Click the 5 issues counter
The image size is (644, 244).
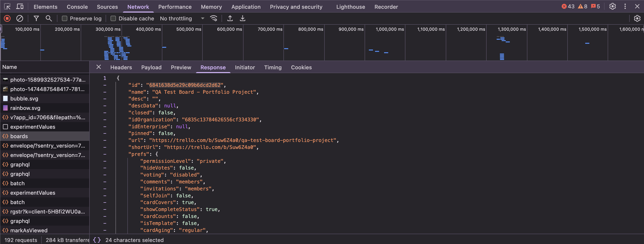click(x=596, y=7)
